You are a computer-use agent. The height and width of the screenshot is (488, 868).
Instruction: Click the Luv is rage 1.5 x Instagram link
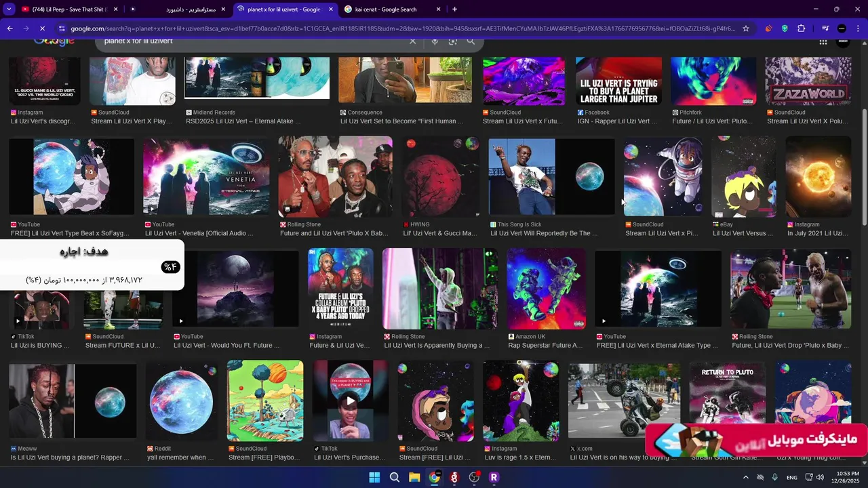tap(521, 457)
